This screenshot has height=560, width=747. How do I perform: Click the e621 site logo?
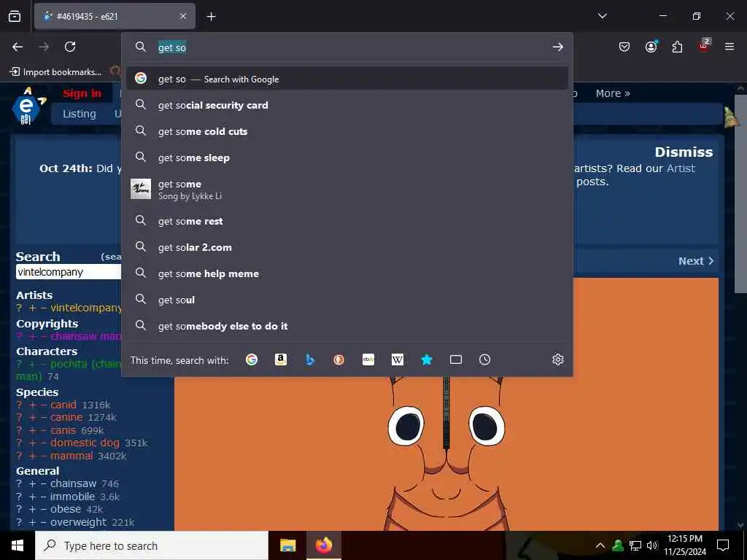[x=28, y=106]
